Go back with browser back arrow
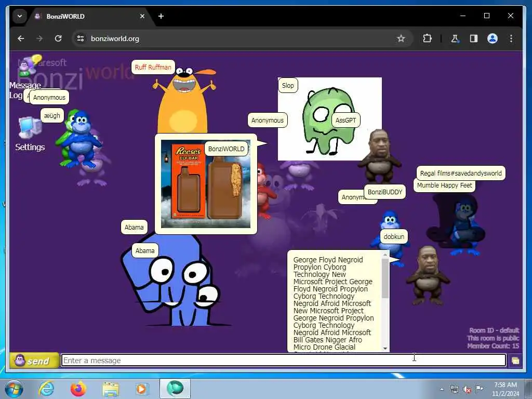532x399 pixels. 21,38
